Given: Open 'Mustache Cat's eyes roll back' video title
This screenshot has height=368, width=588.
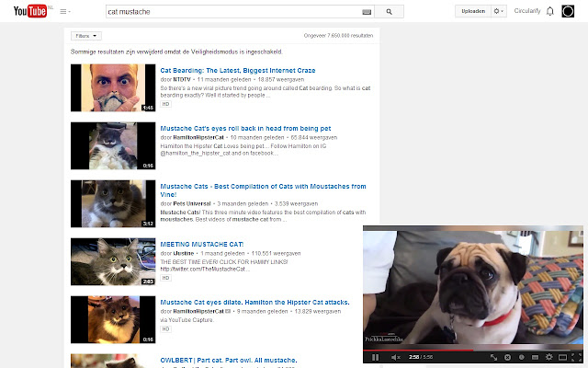Looking at the screenshot, I should 245,129.
